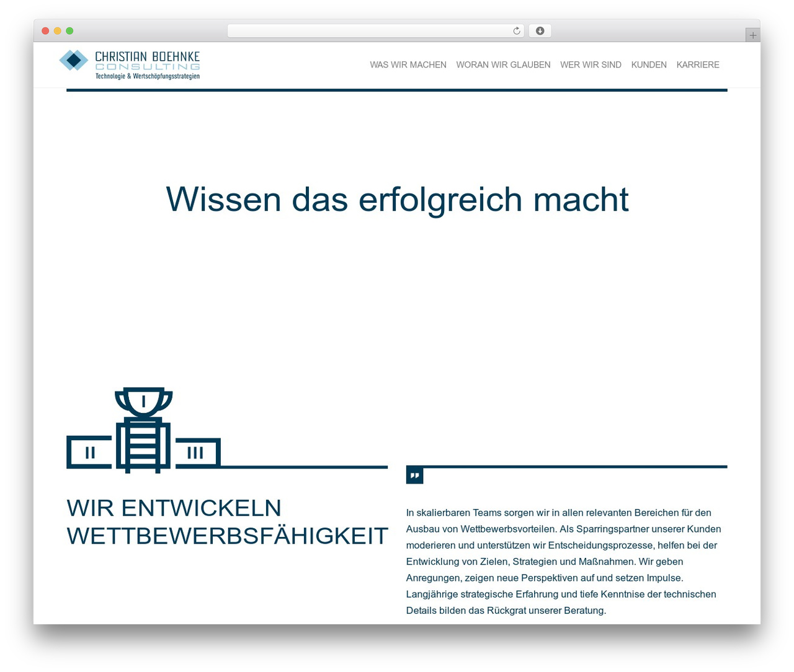Open the browser downloads button
Image resolution: width=794 pixels, height=672 pixels.
540,31
